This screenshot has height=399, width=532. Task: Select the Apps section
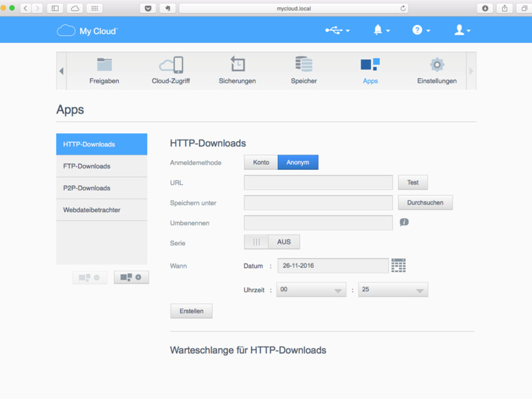pyautogui.click(x=370, y=71)
